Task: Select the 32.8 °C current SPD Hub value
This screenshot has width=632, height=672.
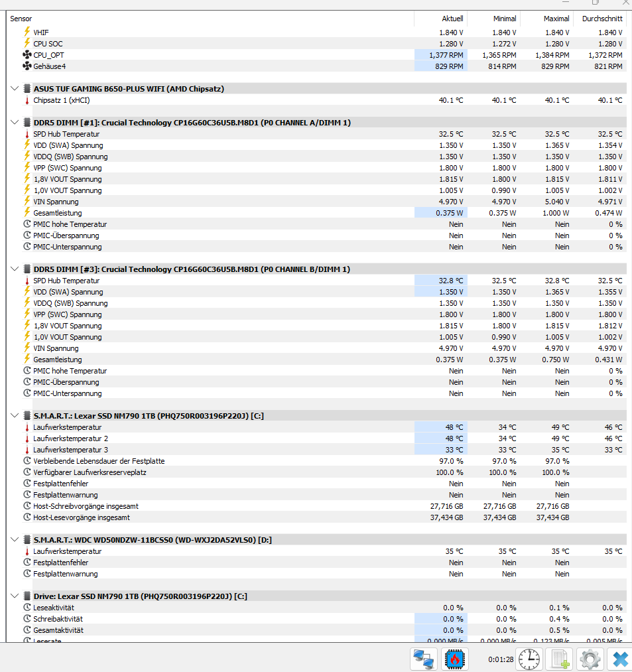Action: point(451,281)
